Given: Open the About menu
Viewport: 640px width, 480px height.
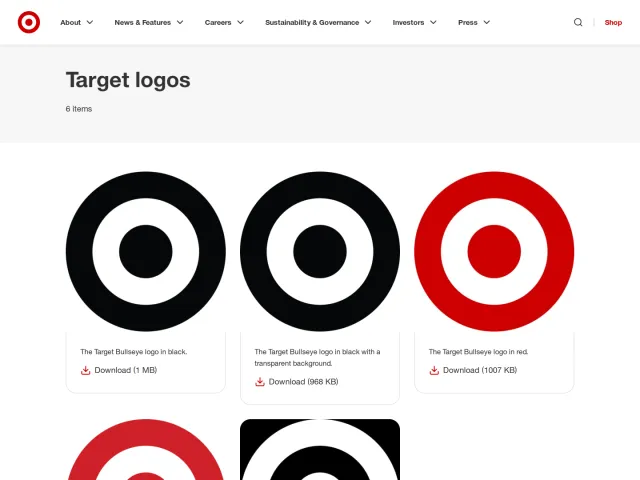Looking at the screenshot, I should [x=71, y=22].
